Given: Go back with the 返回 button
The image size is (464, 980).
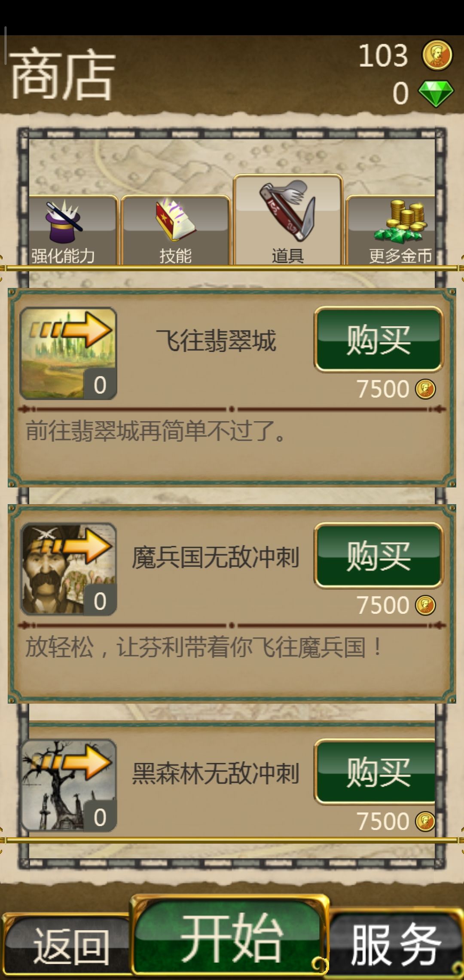Looking at the screenshot, I should coord(68,946).
